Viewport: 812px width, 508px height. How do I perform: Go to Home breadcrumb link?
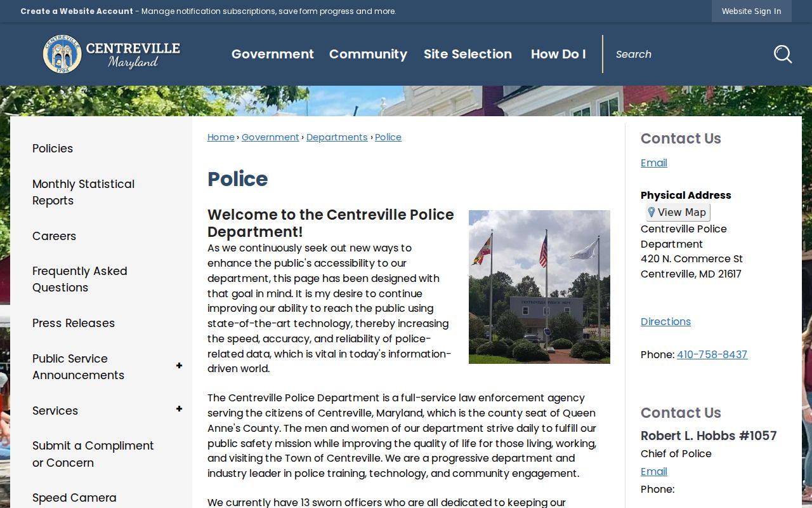coord(221,137)
